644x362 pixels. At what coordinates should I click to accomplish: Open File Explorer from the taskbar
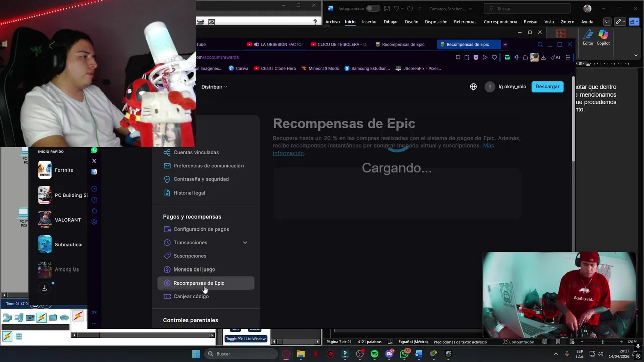point(300,354)
